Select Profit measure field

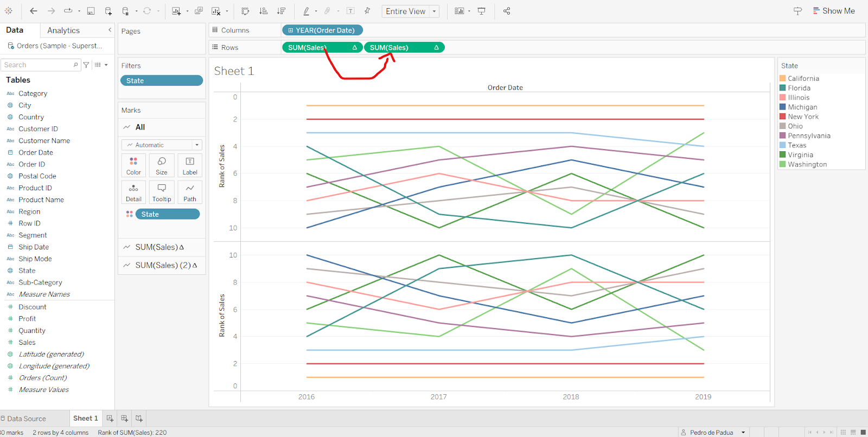click(27, 319)
